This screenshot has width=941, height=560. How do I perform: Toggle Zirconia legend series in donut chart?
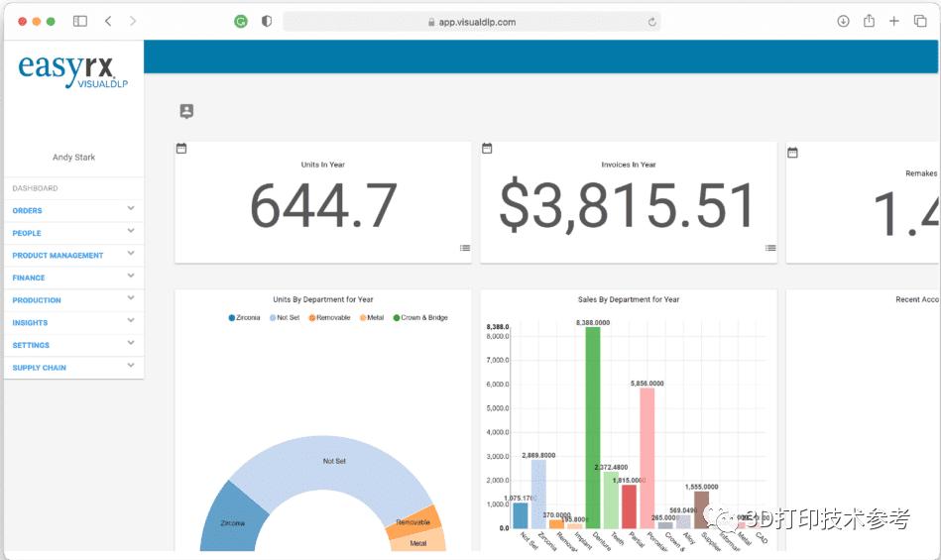point(245,318)
